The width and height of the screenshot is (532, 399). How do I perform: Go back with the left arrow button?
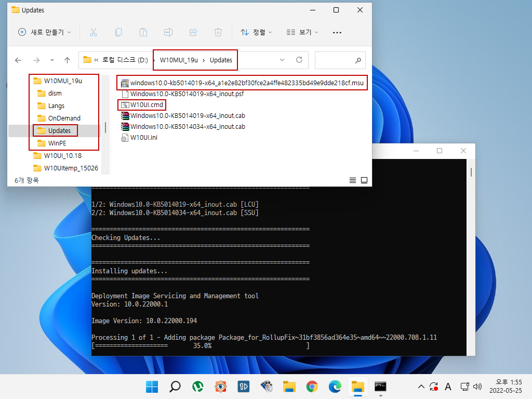click(x=18, y=60)
